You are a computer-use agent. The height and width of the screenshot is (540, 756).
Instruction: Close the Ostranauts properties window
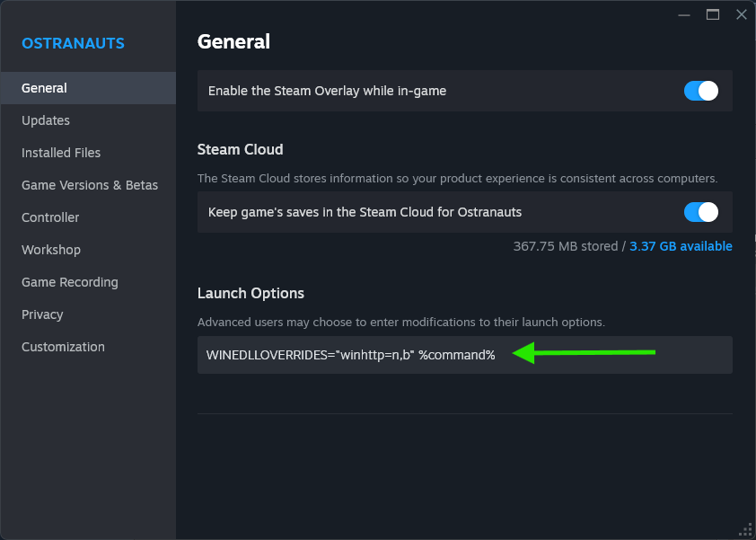742,15
